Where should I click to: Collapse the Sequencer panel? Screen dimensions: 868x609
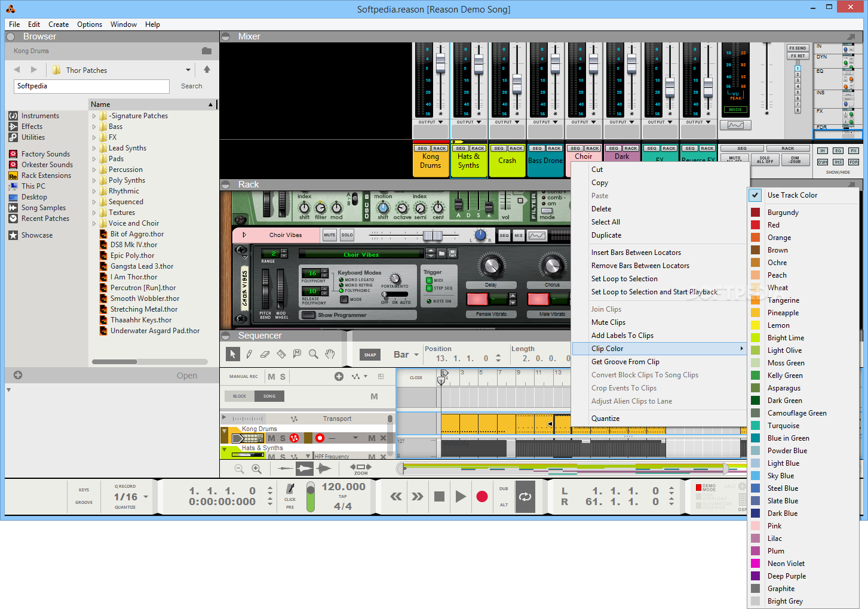coord(226,336)
